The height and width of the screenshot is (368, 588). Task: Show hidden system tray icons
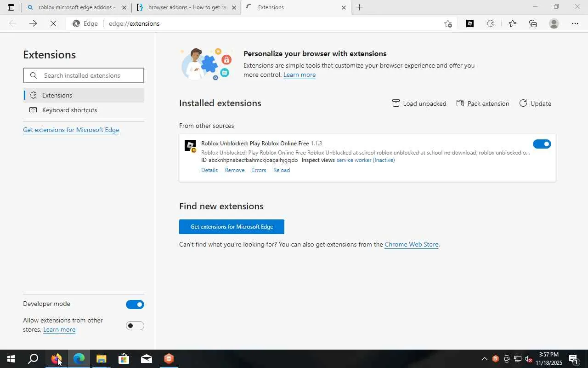pos(484,359)
